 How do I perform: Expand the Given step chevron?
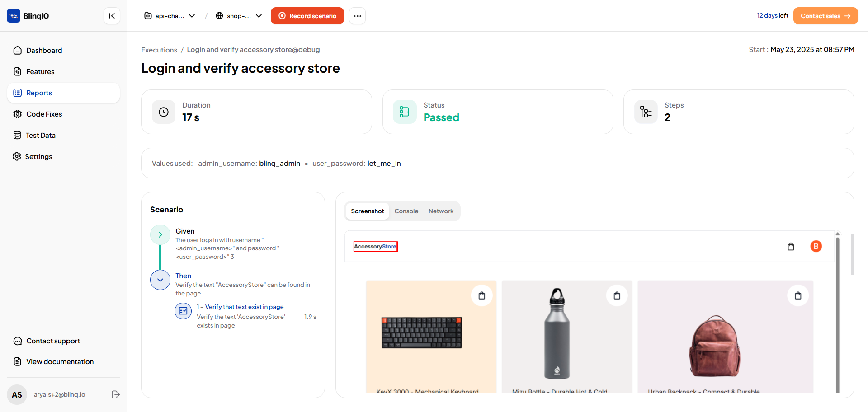[160, 234]
